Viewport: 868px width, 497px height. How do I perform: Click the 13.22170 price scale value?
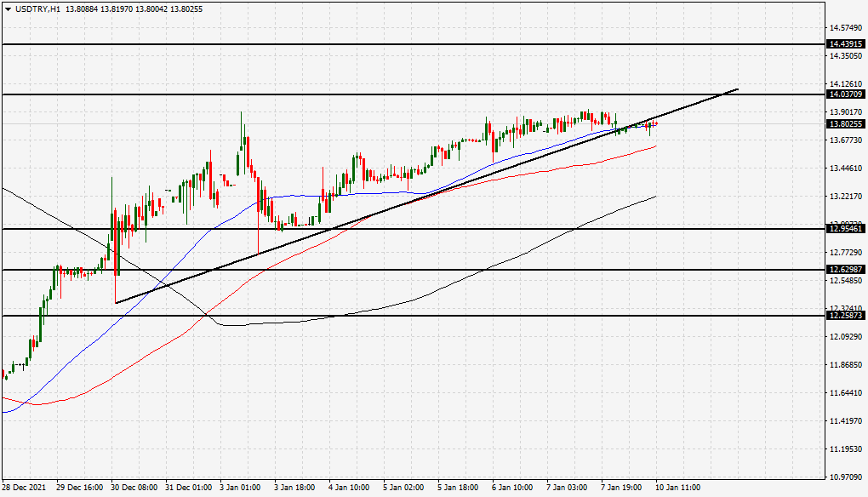(846, 196)
